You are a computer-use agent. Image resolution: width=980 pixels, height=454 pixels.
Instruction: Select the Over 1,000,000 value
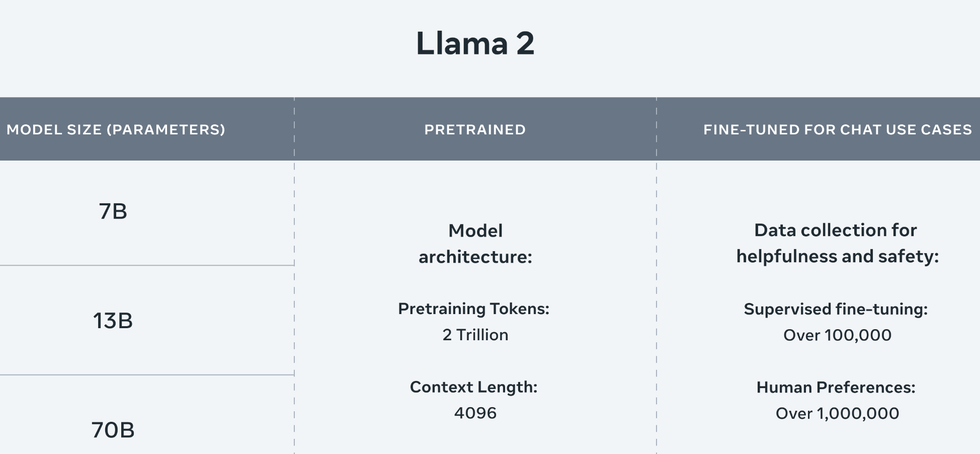coord(837,414)
